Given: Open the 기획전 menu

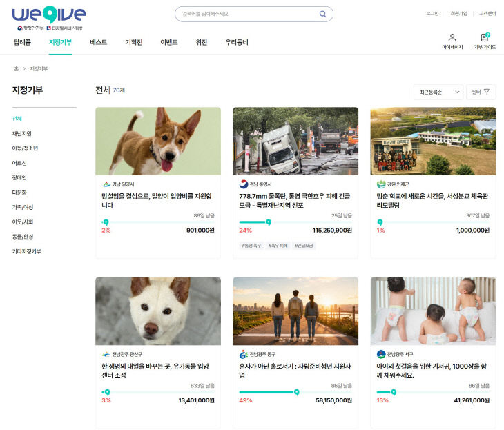Looking at the screenshot, I should coord(134,42).
